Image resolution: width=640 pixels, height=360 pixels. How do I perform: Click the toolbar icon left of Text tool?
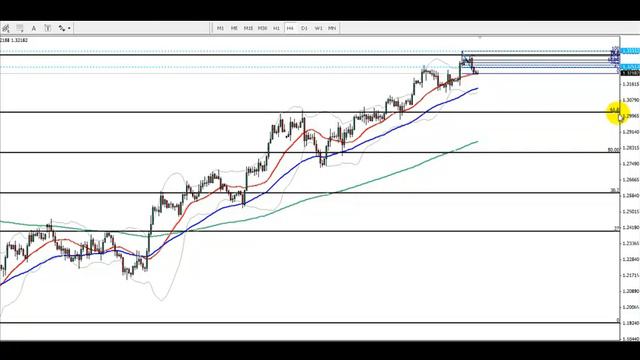(20, 28)
